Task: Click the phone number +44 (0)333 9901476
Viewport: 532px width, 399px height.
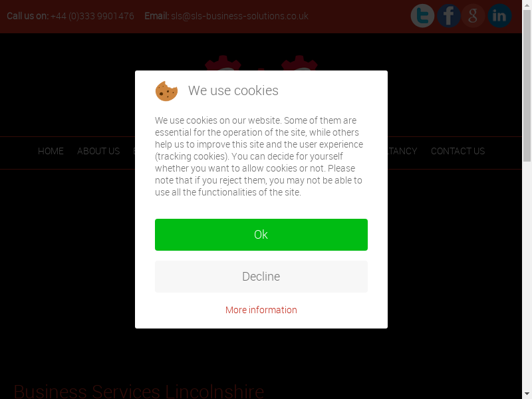Action: [x=92, y=16]
